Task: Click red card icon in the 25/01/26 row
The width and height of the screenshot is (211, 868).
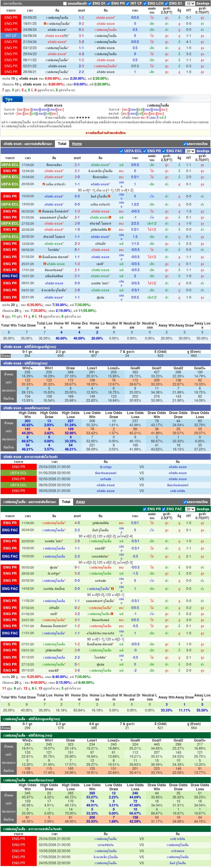Action: pos(45,264)
